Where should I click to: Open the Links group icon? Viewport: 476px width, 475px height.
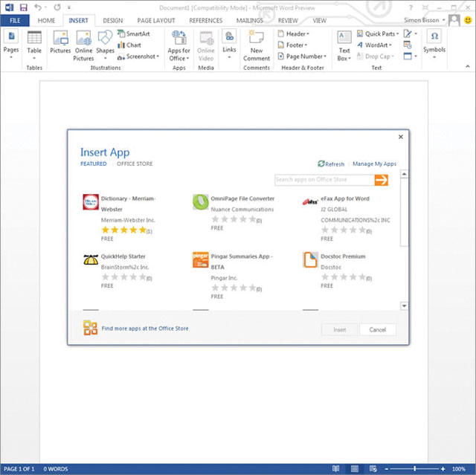tap(230, 36)
